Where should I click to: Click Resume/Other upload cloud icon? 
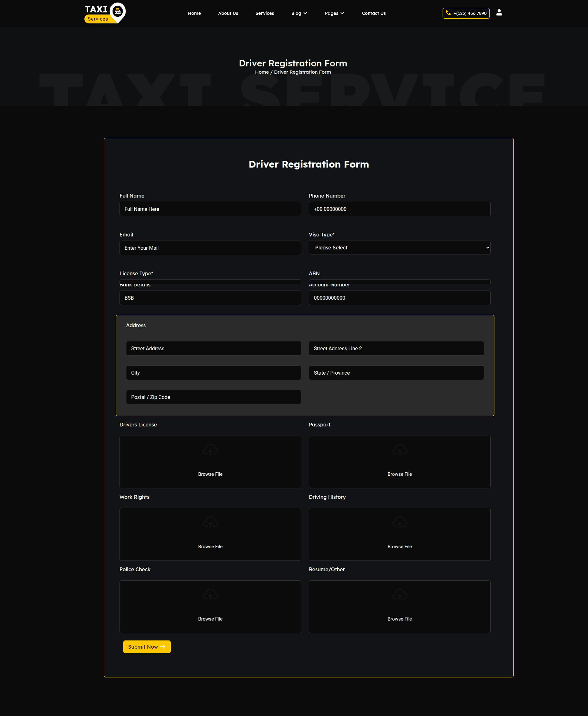click(x=400, y=595)
